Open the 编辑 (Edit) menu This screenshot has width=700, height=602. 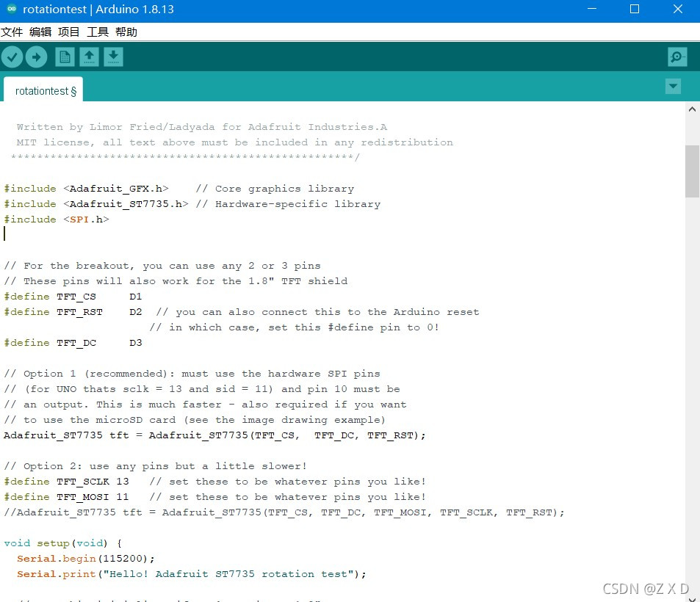pos(40,32)
